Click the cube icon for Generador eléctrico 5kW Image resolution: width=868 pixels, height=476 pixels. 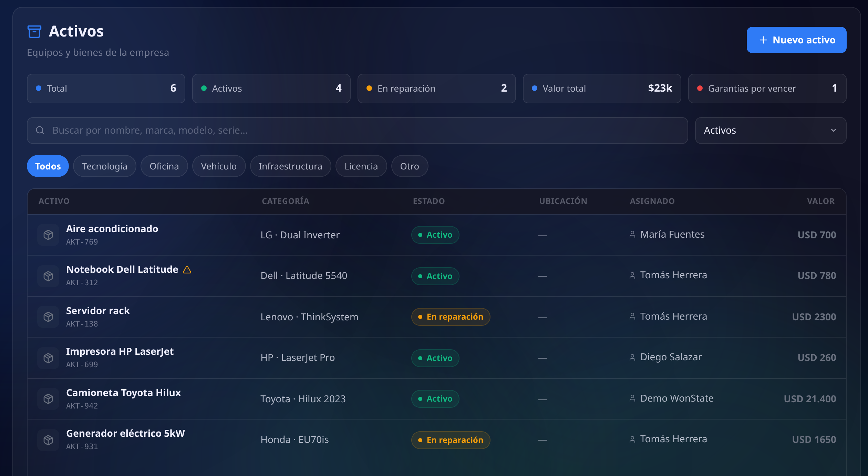(48, 440)
